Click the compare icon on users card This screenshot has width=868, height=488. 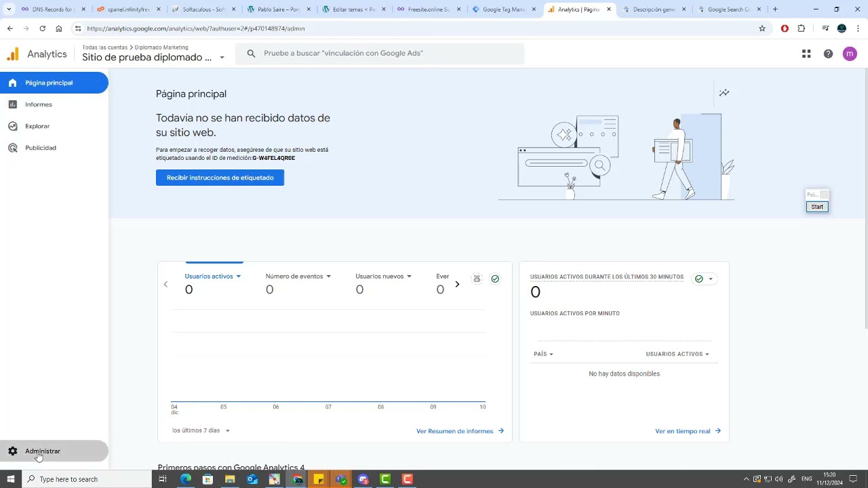tap(477, 279)
